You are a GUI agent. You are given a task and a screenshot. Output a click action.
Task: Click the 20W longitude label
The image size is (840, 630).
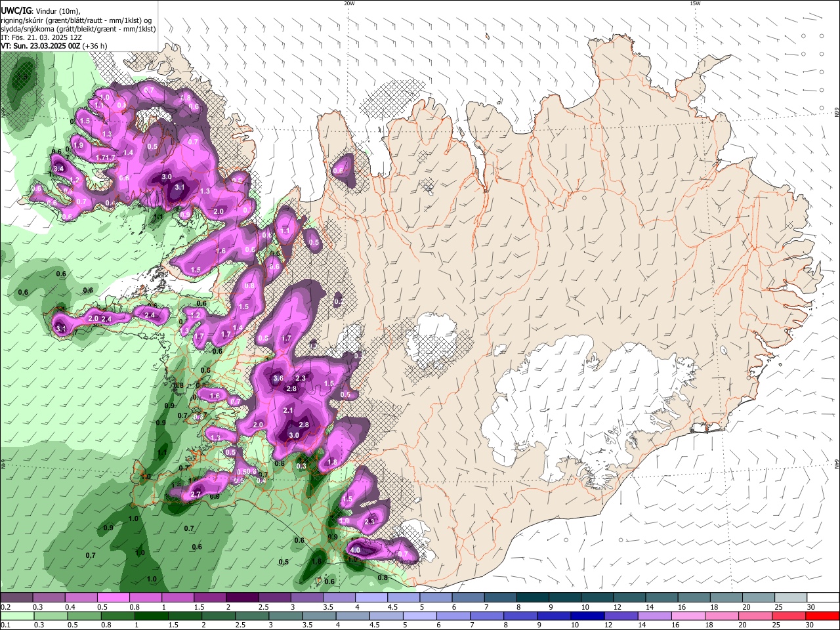[349, 3]
